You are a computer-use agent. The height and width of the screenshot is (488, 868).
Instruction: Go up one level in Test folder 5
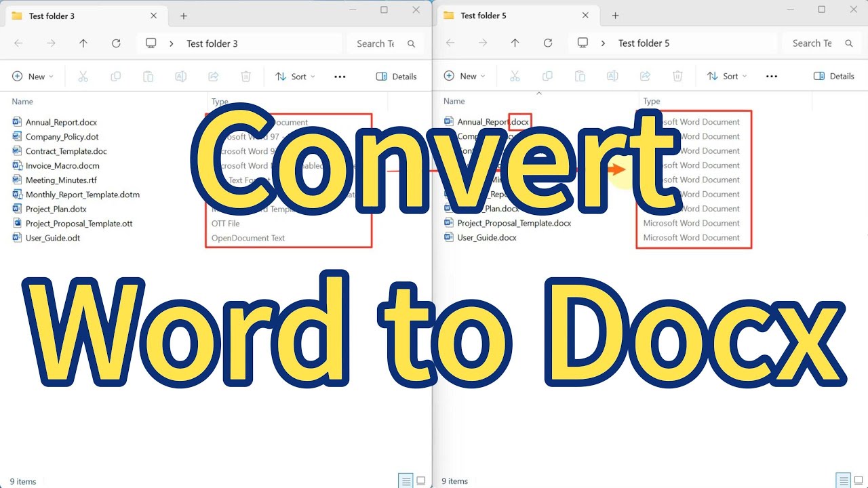[x=515, y=43]
